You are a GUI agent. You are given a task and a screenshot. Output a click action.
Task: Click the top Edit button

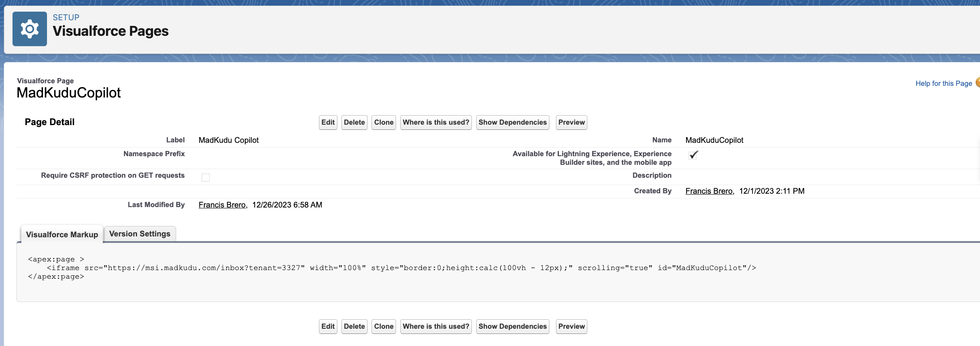pos(328,123)
